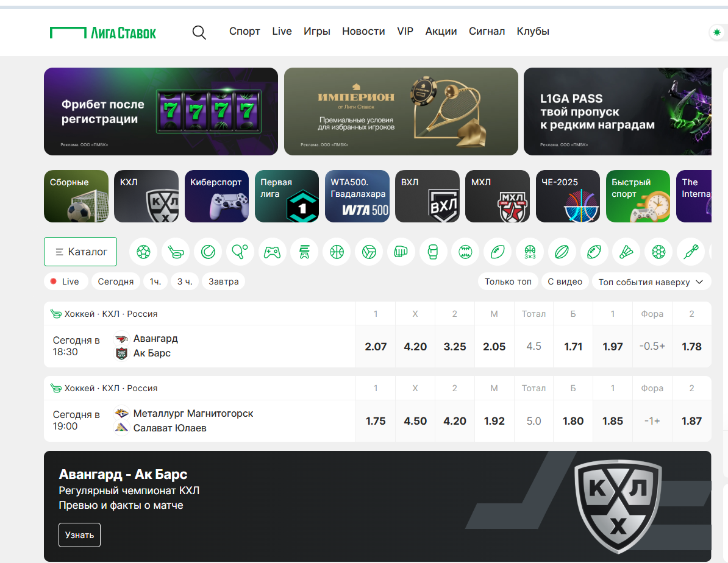The width and height of the screenshot is (728, 563).
Task: Toggle the 3 ч. time filter
Action: point(185,281)
